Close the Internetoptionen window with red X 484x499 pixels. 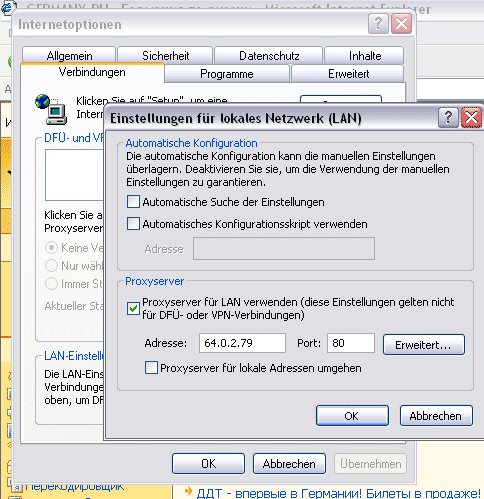(401, 24)
